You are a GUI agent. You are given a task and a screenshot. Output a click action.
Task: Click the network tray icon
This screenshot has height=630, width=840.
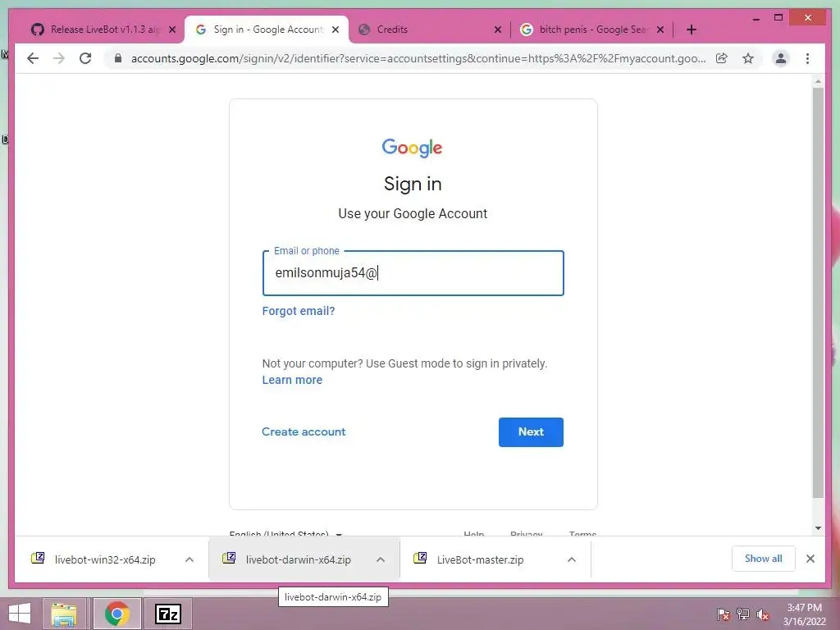pyautogui.click(x=743, y=614)
